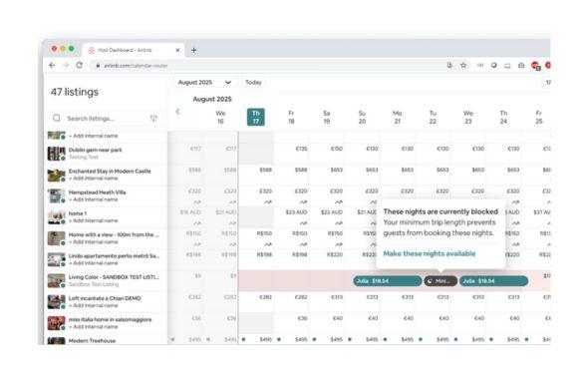Image resolution: width=588 pixels, height=376 pixels.
Task: Open browser extensions camera icon
Action: (x=521, y=65)
